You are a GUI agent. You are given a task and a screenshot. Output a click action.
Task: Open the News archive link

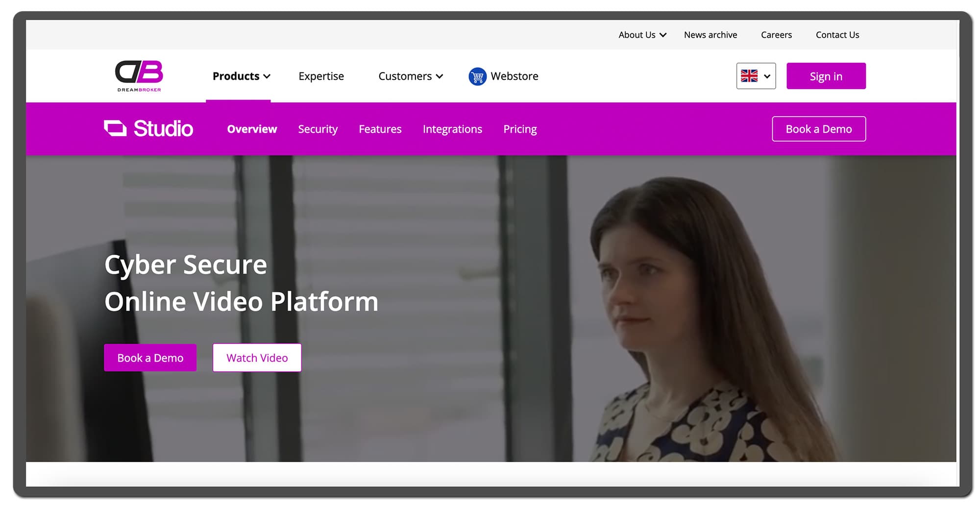coord(710,35)
